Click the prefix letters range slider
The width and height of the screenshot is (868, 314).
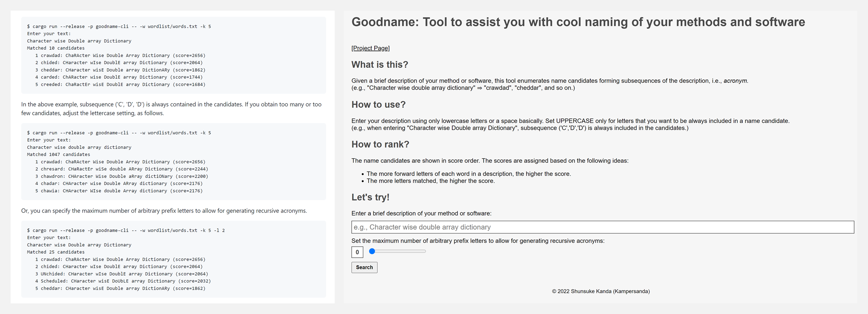click(x=397, y=251)
